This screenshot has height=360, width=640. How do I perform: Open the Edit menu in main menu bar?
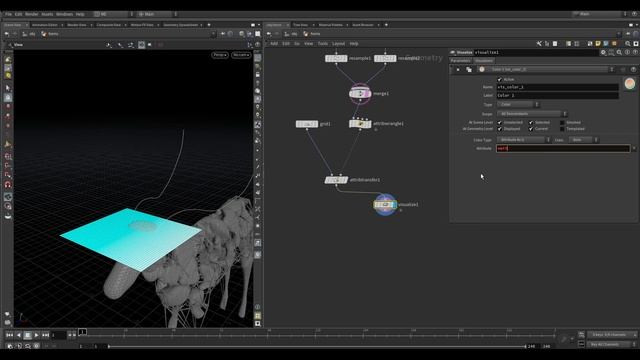coord(19,14)
